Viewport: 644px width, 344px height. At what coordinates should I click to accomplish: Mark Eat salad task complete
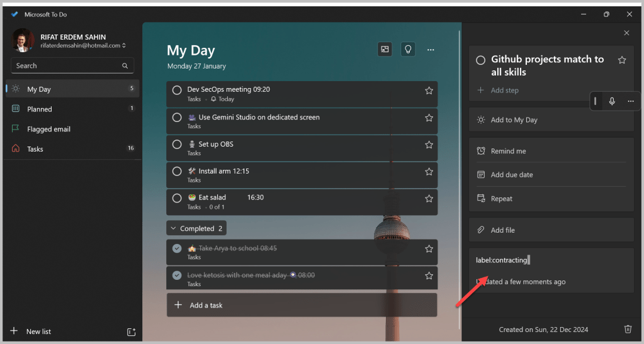177,198
